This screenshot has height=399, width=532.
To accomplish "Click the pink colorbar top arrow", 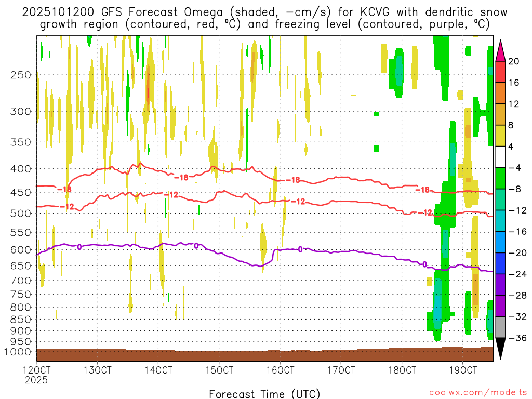I will pos(500,51).
